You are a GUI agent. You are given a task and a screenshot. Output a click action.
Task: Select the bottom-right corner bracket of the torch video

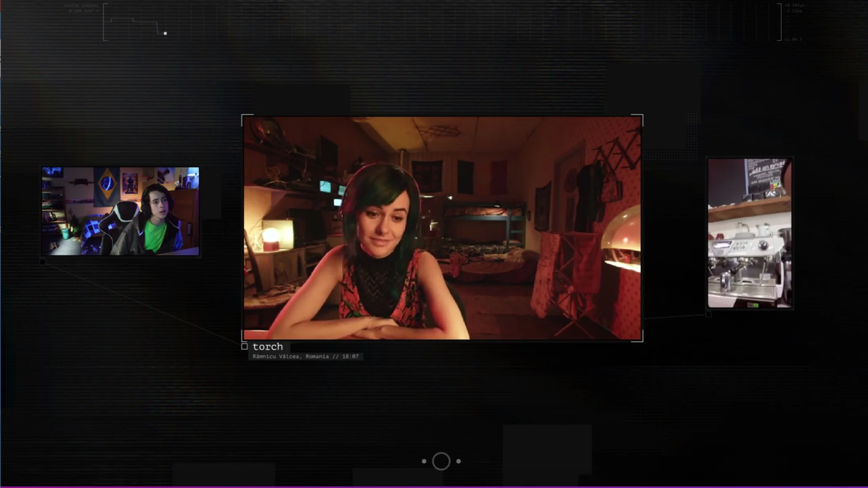[x=640, y=339]
